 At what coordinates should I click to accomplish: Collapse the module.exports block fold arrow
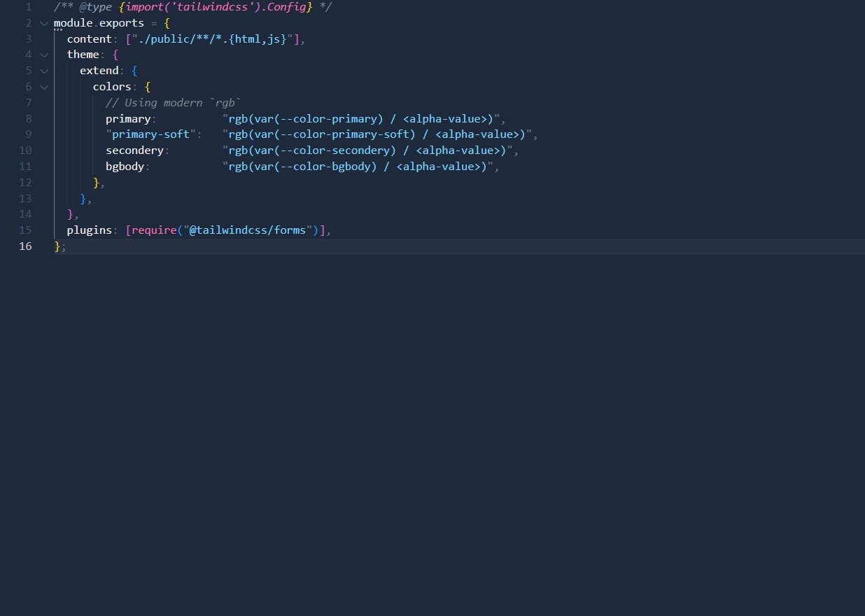[44, 23]
